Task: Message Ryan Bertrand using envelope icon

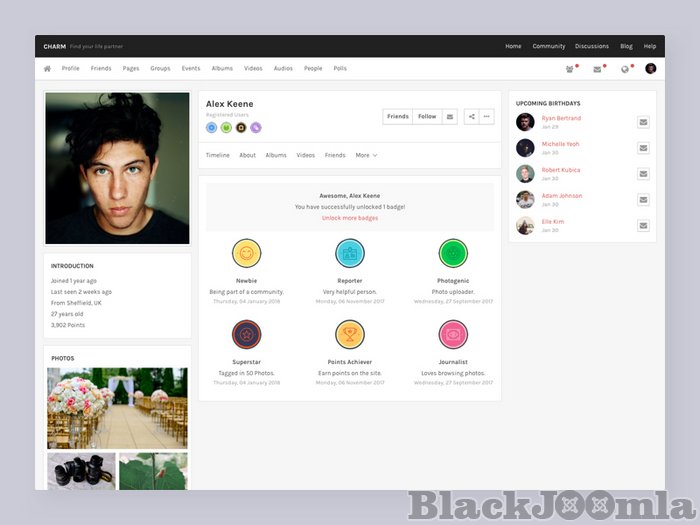Action: (643, 122)
